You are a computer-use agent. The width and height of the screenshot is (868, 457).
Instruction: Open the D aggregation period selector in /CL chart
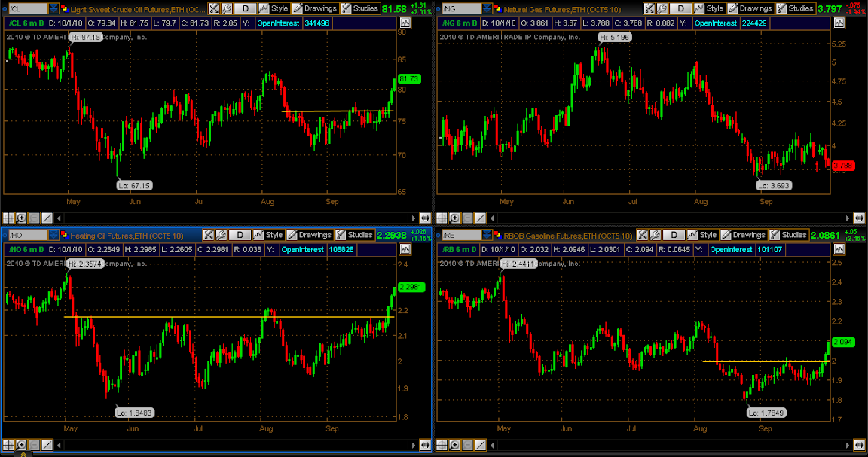click(245, 8)
